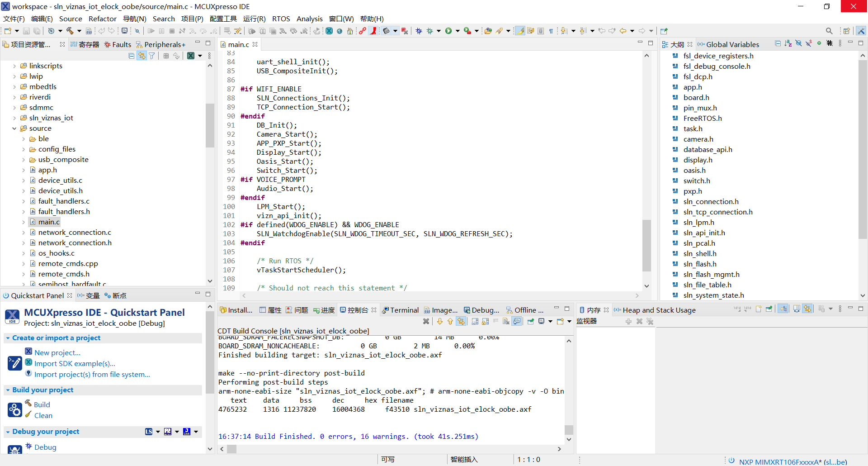Collapse all in project explorer toolbar
This screenshot has width=868, height=466.
point(131,56)
